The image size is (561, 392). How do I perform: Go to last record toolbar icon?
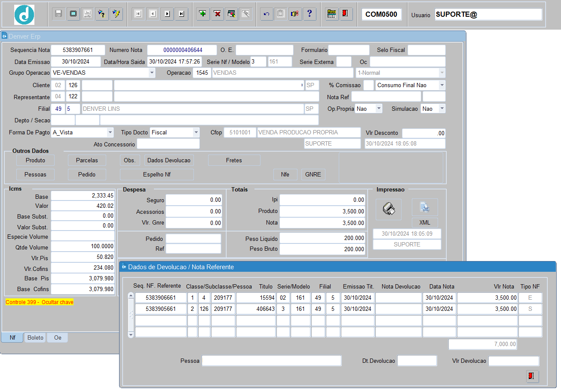181,14
